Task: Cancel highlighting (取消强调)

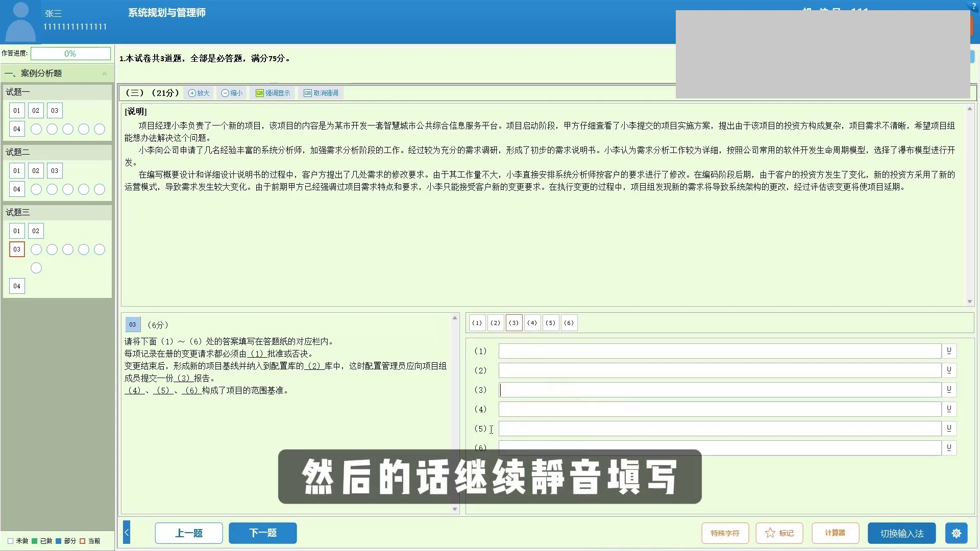Action: tap(321, 93)
